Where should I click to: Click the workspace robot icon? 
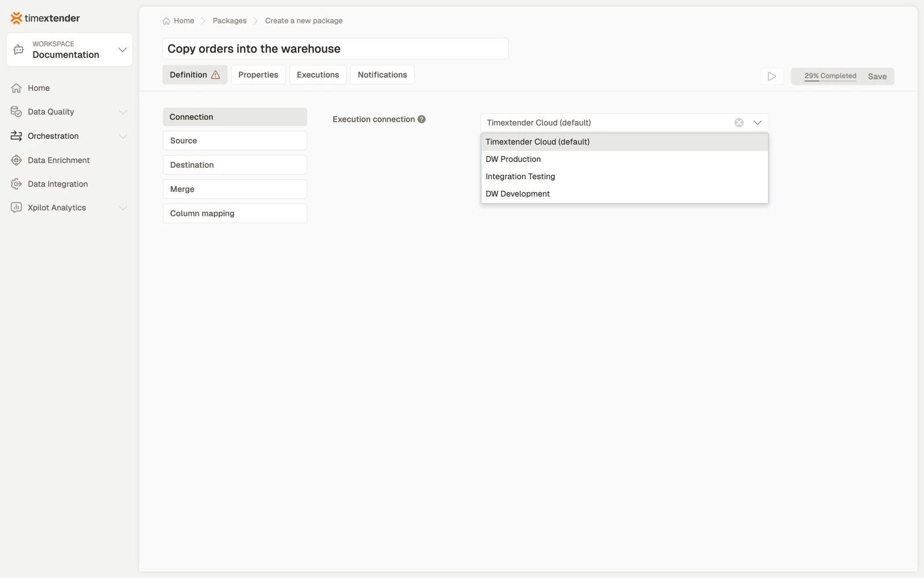tap(18, 50)
